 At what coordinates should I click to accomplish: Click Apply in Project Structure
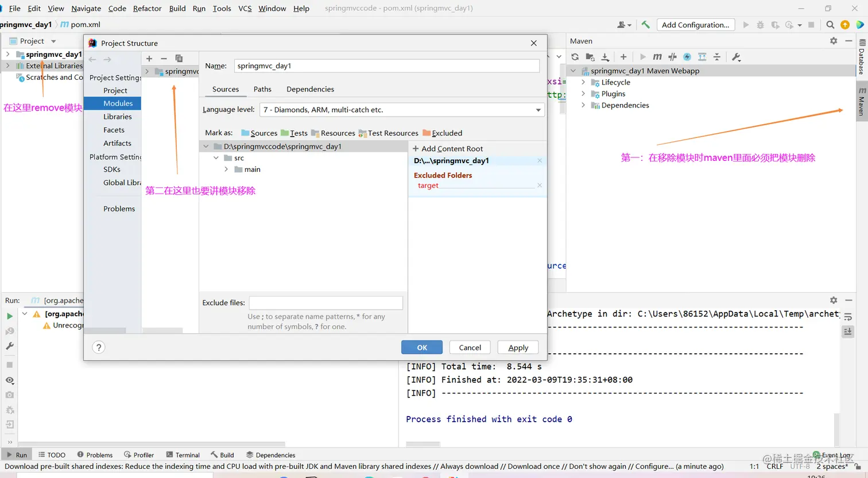point(518,348)
